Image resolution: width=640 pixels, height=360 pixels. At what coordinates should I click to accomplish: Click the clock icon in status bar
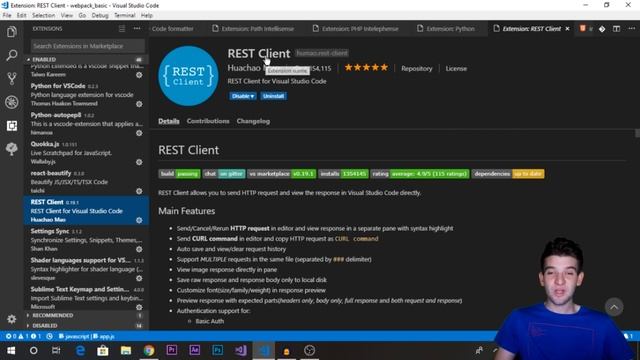tap(49, 336)
